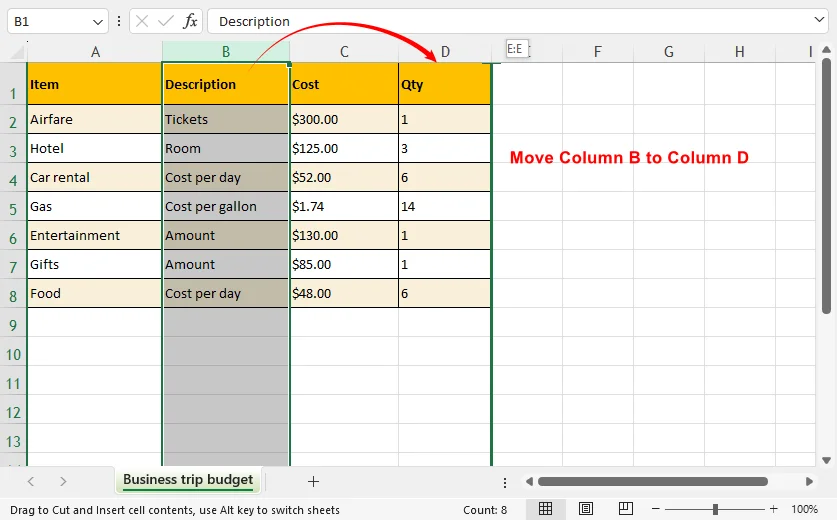
Task: Go to next sheet arrow
Action: coord(63,482)
